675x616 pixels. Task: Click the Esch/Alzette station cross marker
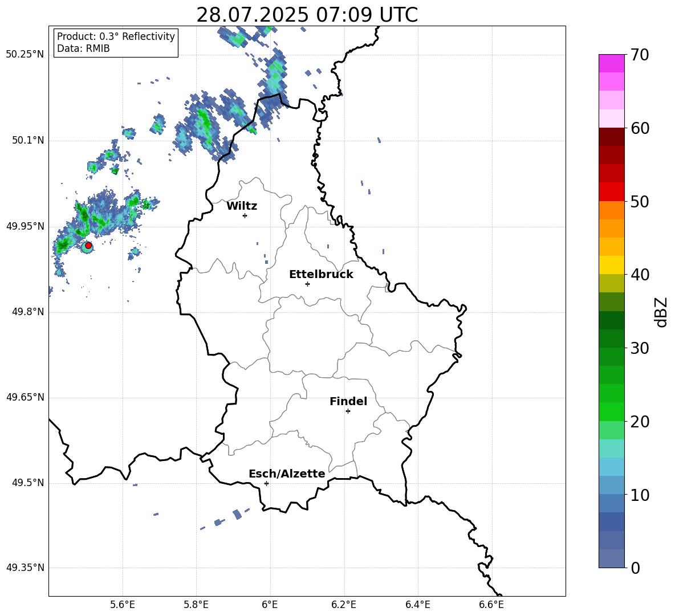266,483
